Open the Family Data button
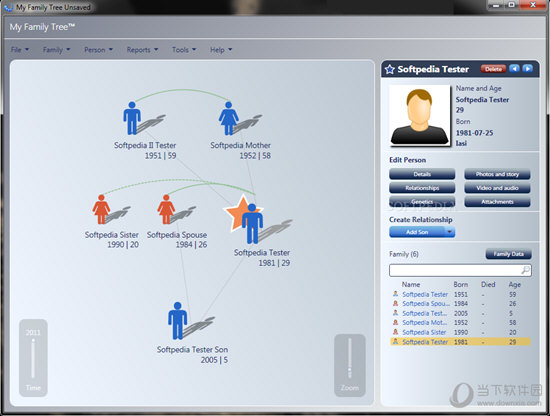550x416 pixels. (x=508, y=254)
